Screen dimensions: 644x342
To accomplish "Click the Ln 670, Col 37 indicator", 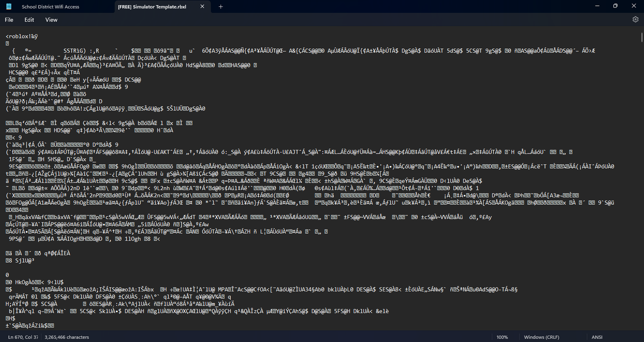I will click(x=24, y=337).
